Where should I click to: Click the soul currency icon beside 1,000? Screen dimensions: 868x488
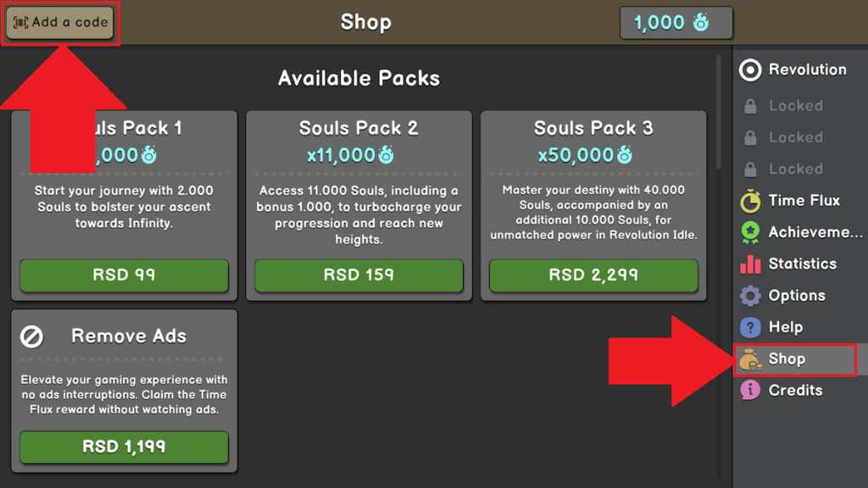click(x=703, y=22)
